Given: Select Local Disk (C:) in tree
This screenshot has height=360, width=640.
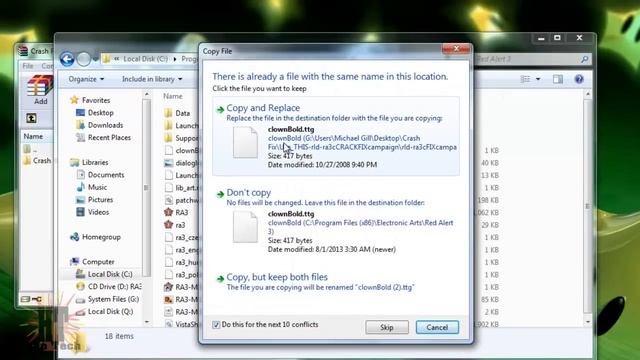Looking at the screenshot, I should (x=110, y=274).
